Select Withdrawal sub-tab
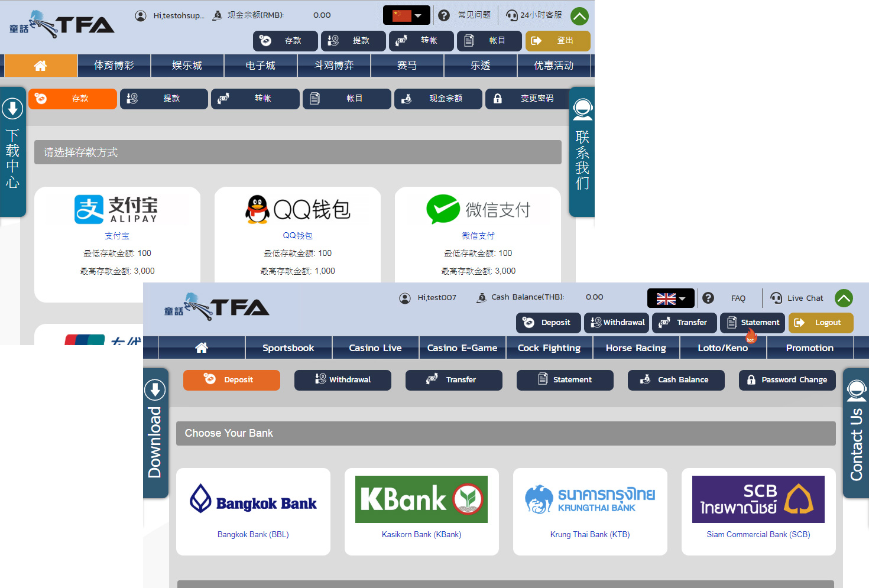The width and height of the screenshot is (869, 588). tap(343, 380)
